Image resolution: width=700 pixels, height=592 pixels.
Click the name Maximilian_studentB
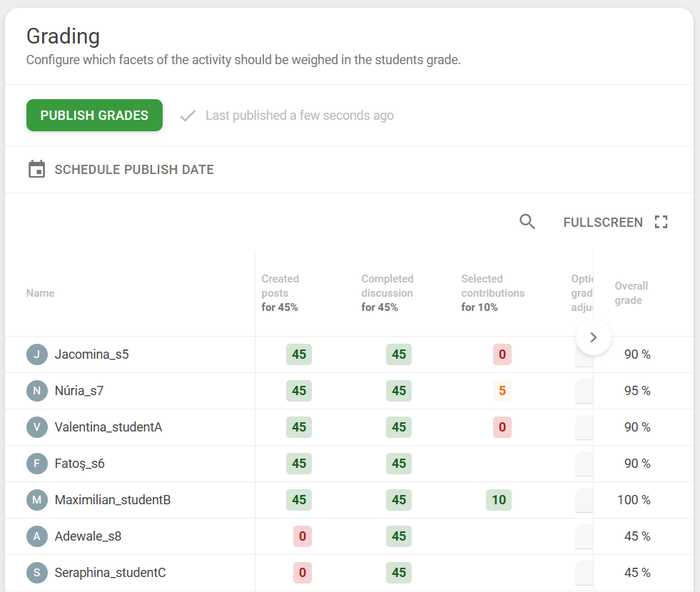coord(113,500)
